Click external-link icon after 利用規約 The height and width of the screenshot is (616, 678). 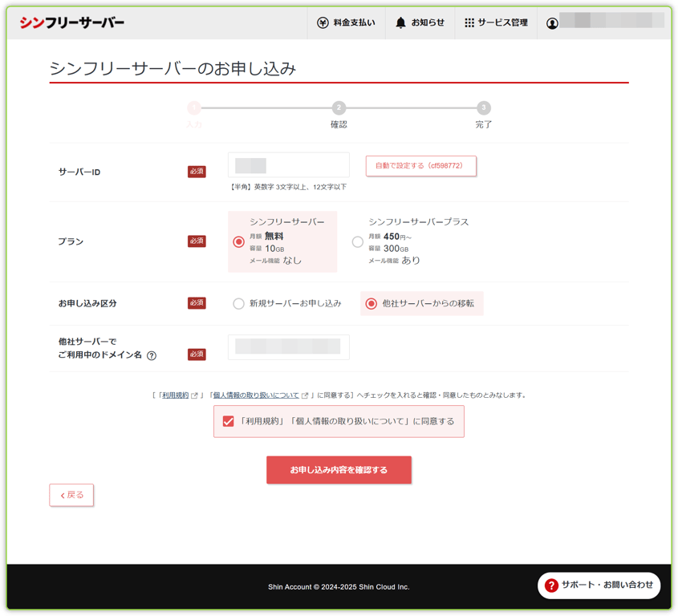(x=195, y=395)
